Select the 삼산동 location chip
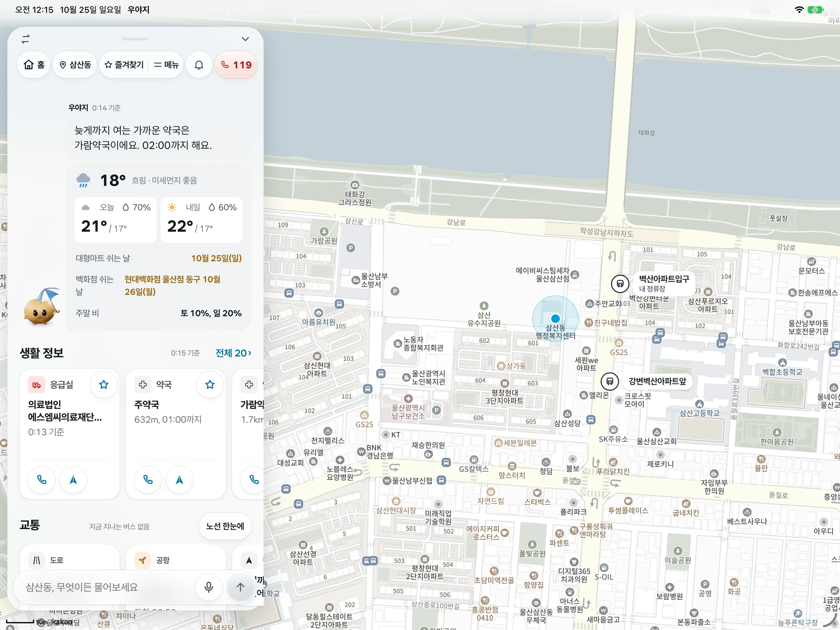The width and height of the screenshot is (840, 630). click(75, 65)
